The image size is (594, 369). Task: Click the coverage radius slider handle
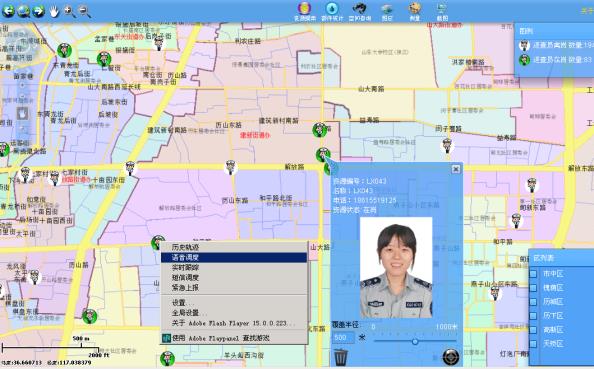[415, 342]
